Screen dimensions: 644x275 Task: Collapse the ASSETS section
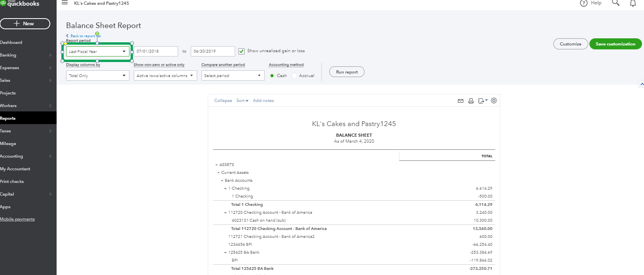(x=217, y=165)
